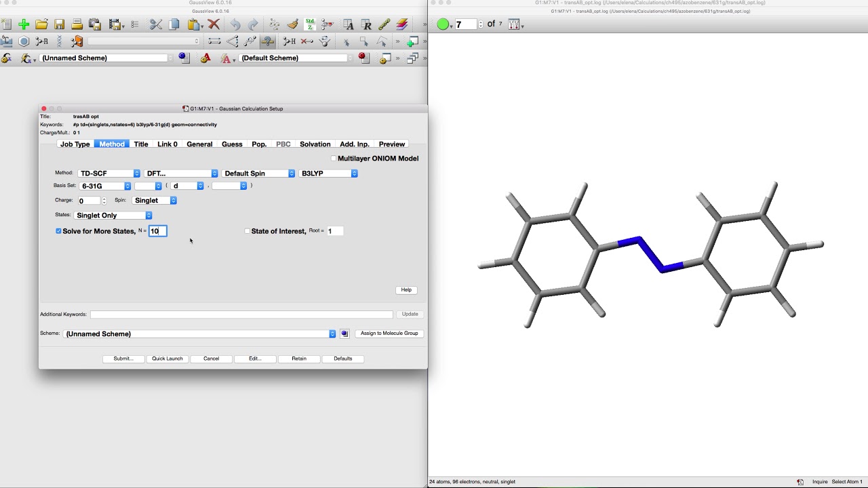Open the Atom List Editor table icon
This screenshot has height=488, width=868.
tap(349, 24)
